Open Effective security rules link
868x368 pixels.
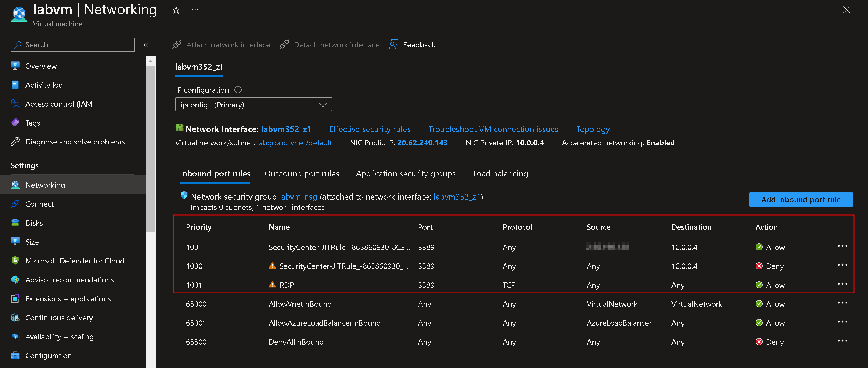(x=370, y=129)
